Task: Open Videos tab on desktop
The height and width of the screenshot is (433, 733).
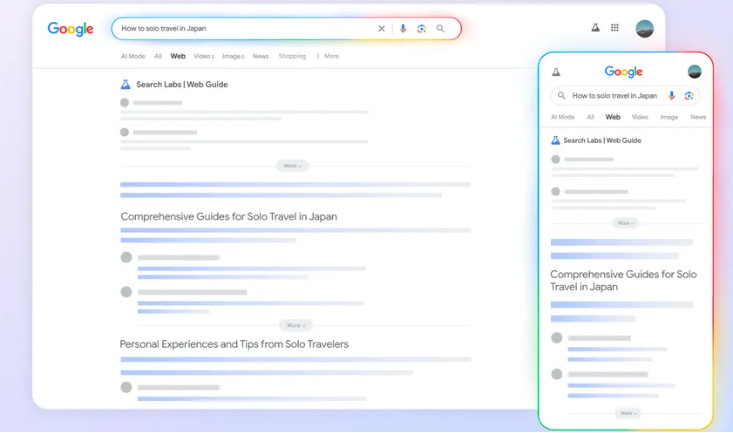Action: pos(204,56)
